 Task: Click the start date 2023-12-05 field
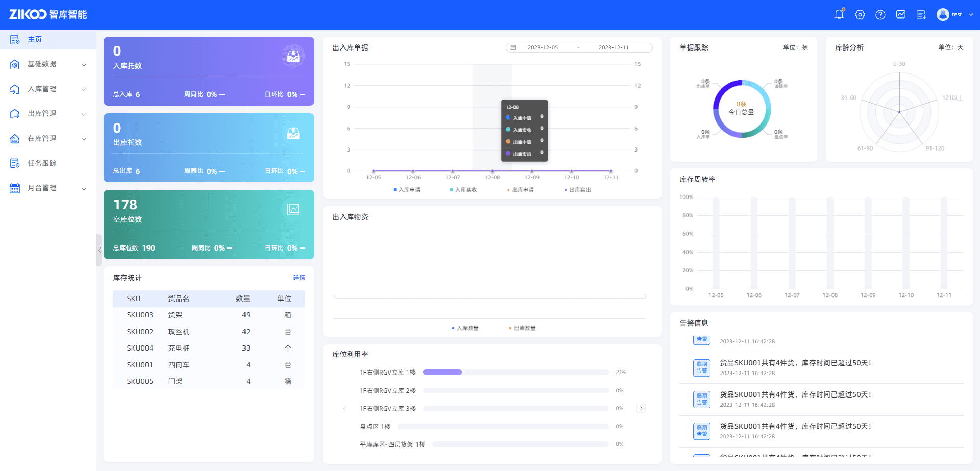coord(543,47)
